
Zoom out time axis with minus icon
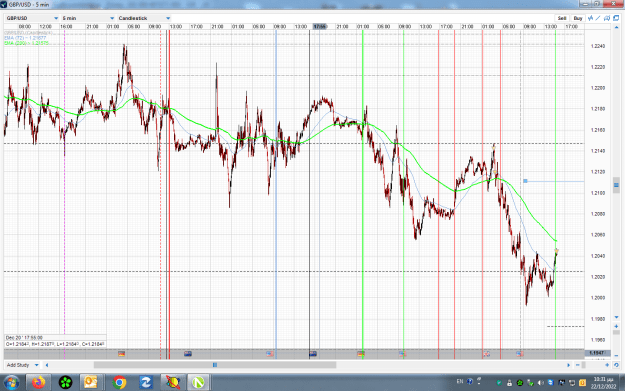pos(578,365)
